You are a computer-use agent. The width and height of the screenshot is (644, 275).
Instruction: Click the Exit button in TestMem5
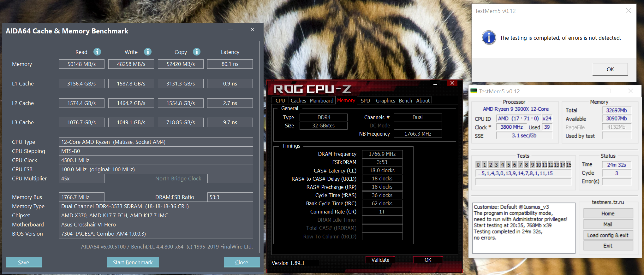[608, 246]
